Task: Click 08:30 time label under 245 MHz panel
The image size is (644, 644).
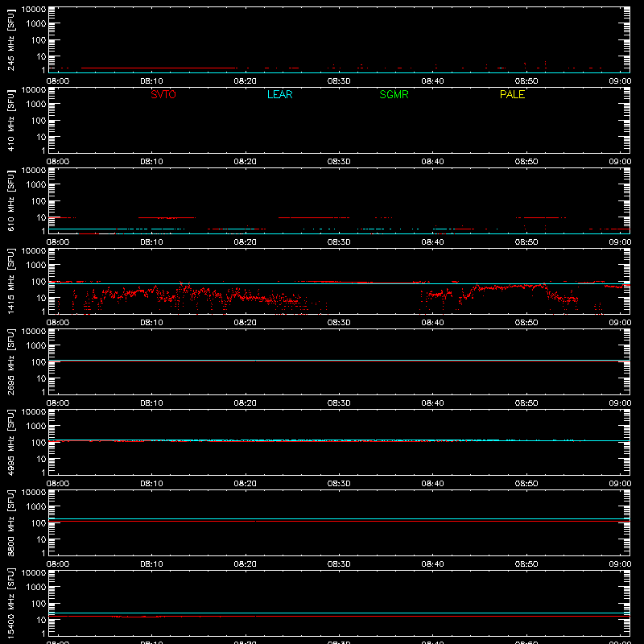Action: 339,81
